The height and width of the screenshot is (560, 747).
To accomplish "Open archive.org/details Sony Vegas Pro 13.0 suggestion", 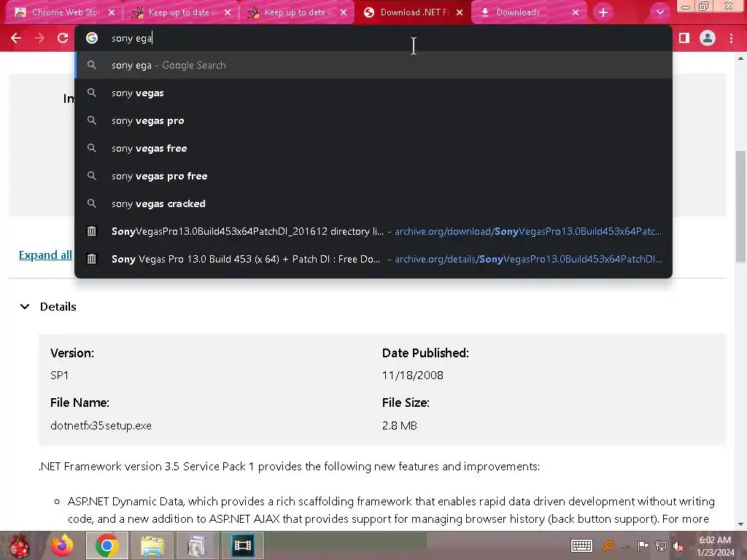I will 373,259.
